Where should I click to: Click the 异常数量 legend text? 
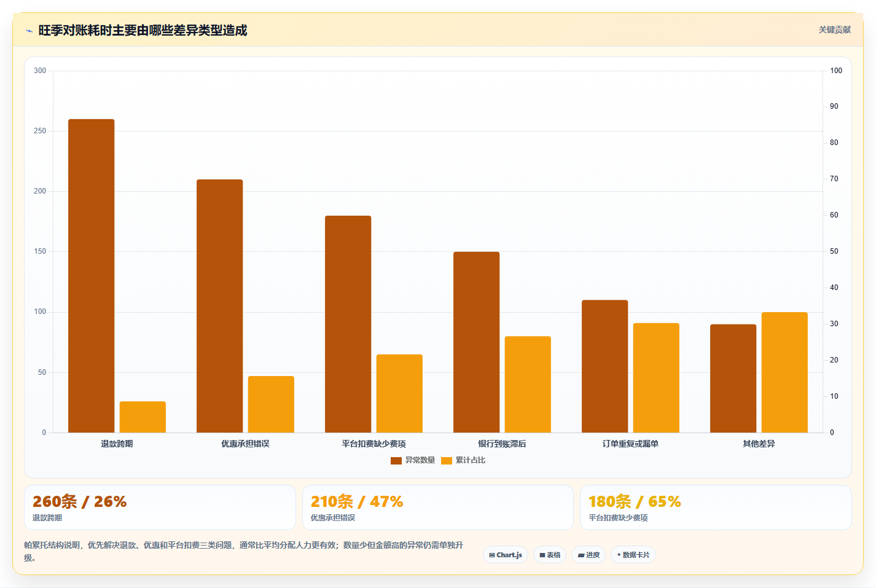click(x=420, y=460)
